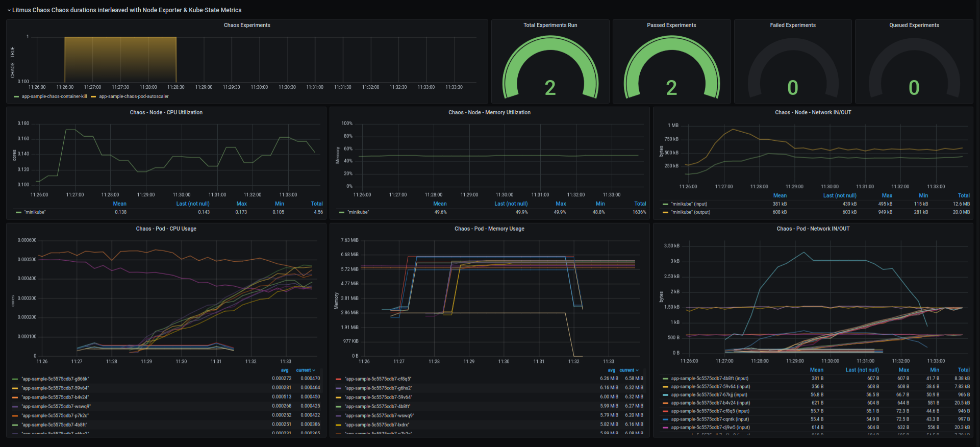Sort Node CPU legend by Mean column

[119, 204]
